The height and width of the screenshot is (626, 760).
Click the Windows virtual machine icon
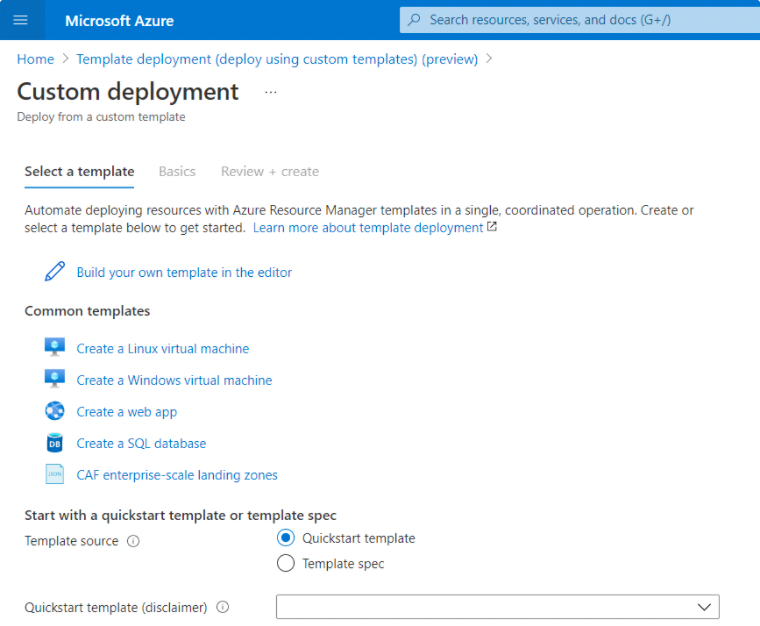coord(55,380)
